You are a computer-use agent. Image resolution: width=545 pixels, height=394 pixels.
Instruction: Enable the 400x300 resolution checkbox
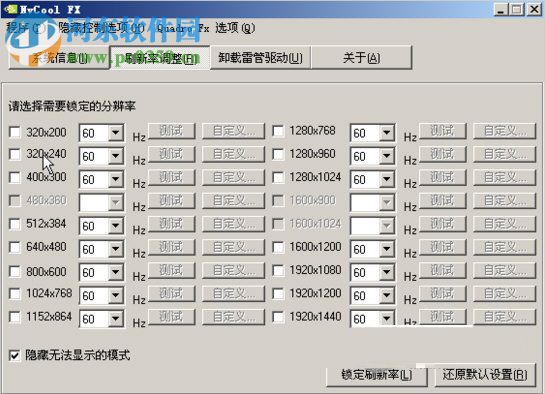tap(15, 178)
